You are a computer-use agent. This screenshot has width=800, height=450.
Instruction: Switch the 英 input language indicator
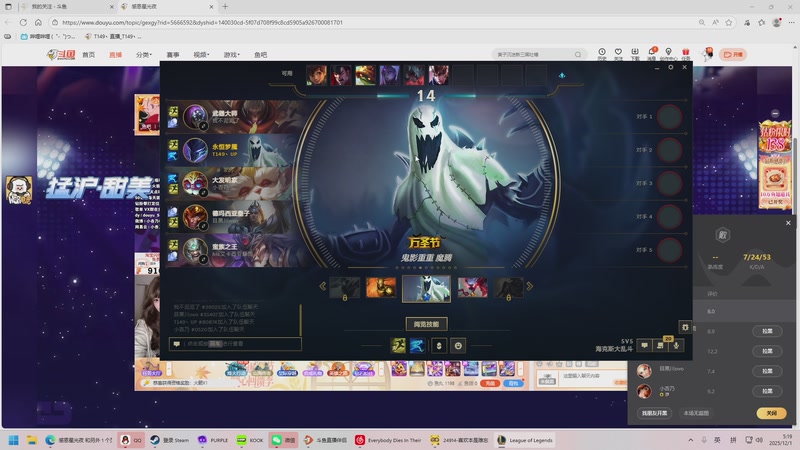[717, 440]
